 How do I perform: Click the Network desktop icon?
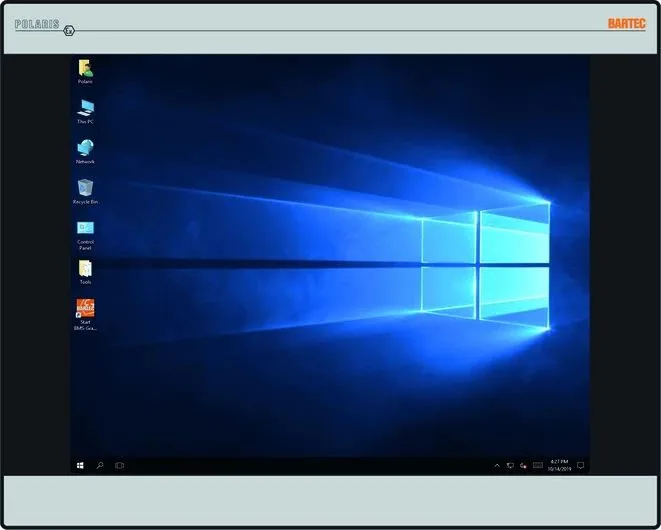(85, 147)
